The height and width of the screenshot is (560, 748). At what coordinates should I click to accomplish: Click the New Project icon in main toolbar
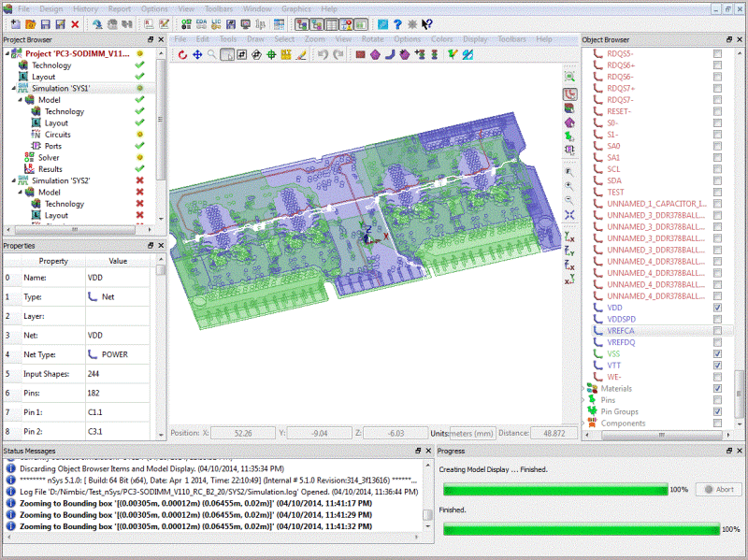[x=15, y=24]
